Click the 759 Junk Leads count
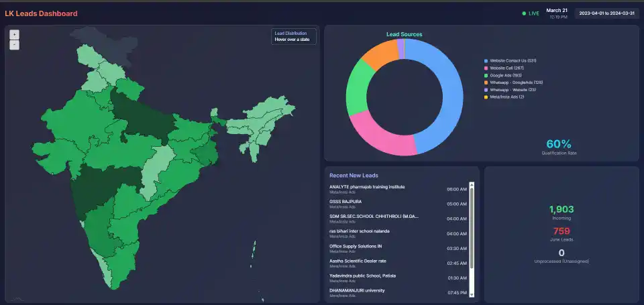The height and width of the screenshot is (305, 644). (x=561, y=231)
